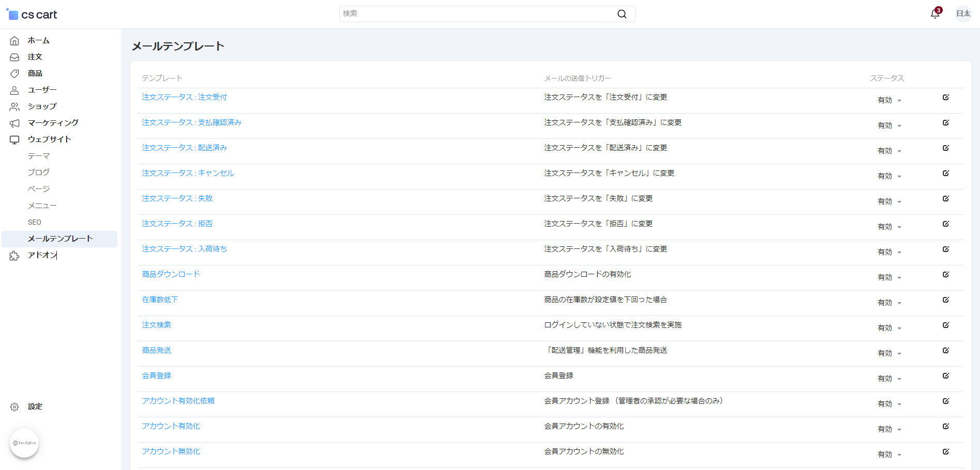This screenshot has height=470, width=980.
Task: Click the search magnifier icon
Action: tap(621, 14)
